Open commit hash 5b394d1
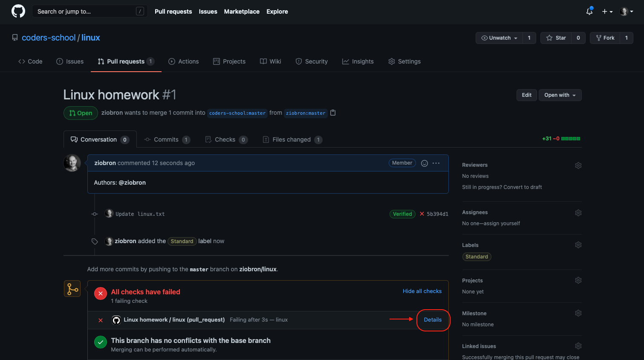644x360 pixels. pyautogui.click(x=438, y=214)
